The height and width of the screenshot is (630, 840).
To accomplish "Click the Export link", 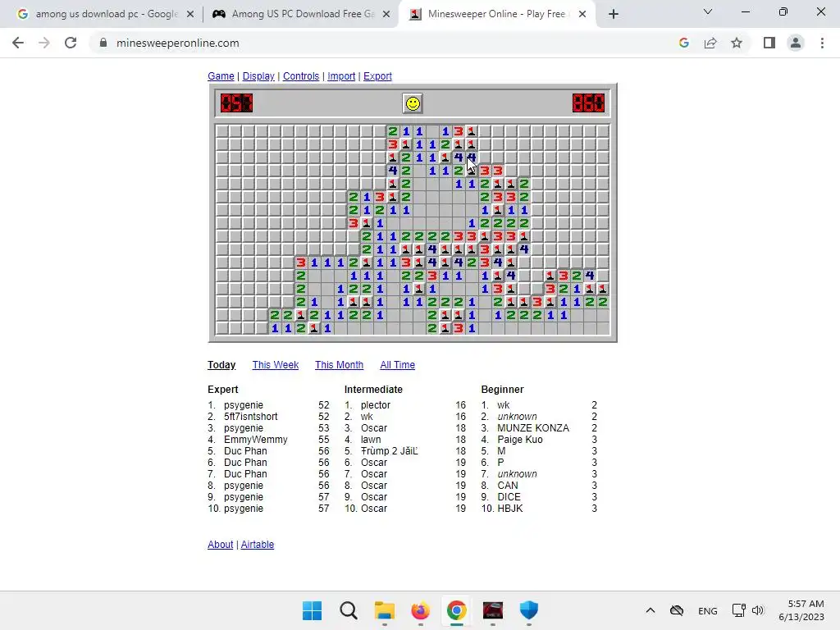I will [377, 76].
